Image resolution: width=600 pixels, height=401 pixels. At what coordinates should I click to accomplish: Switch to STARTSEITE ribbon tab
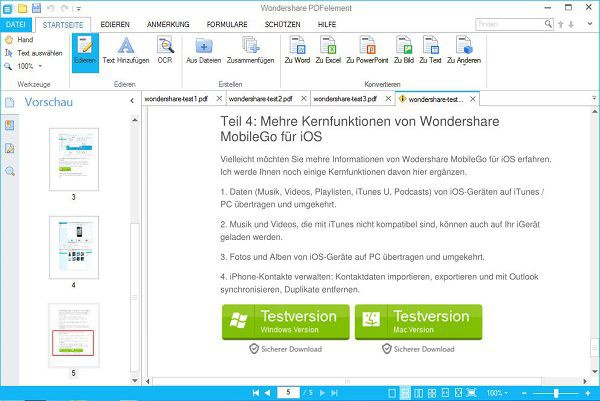coord(63,25)
